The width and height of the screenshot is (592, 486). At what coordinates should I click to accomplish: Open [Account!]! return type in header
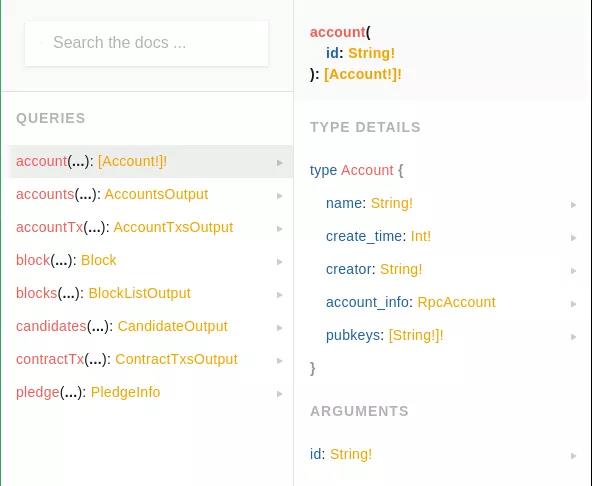coord(362,74)
